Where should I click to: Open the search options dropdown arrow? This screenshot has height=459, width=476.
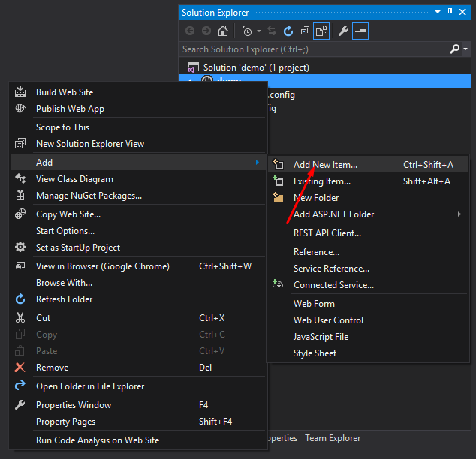[x=465, y=49]
